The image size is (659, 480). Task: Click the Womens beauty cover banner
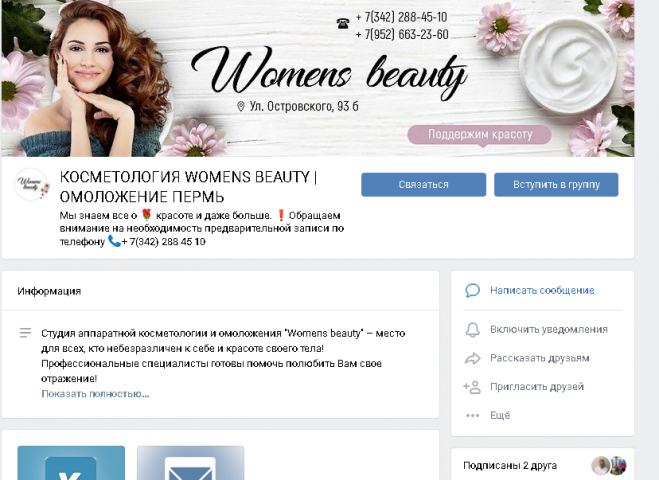[x=318, y=78]
